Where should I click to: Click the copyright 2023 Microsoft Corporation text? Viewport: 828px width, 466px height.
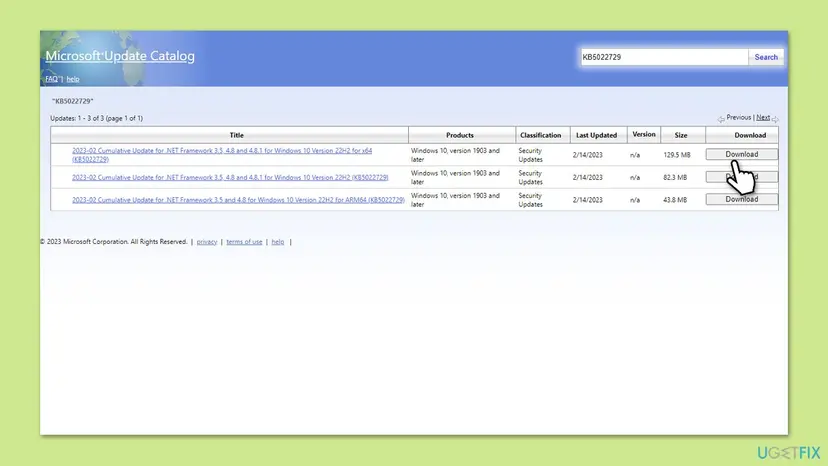coord(114,242)
